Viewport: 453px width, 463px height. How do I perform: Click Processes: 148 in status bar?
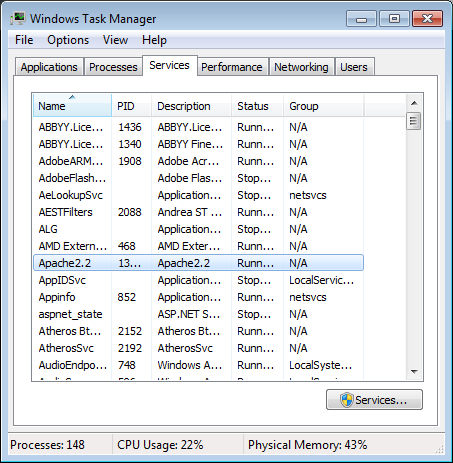click(x=47, y=445)
